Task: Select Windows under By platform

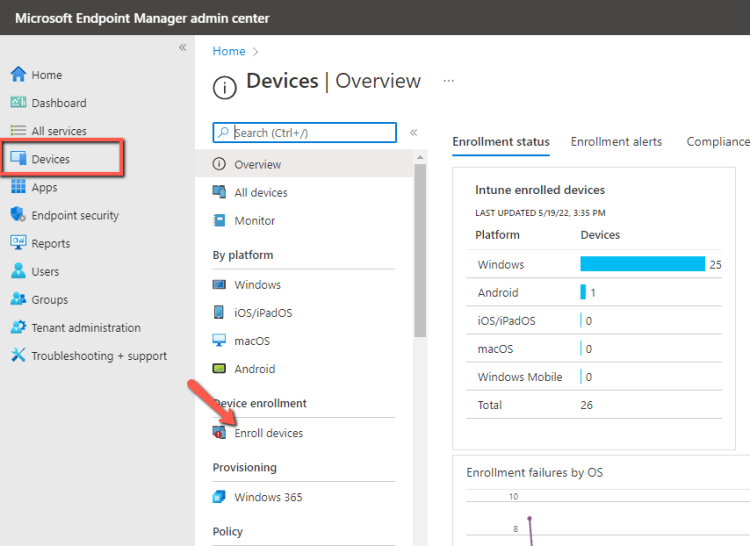Action: click(257, 285)
